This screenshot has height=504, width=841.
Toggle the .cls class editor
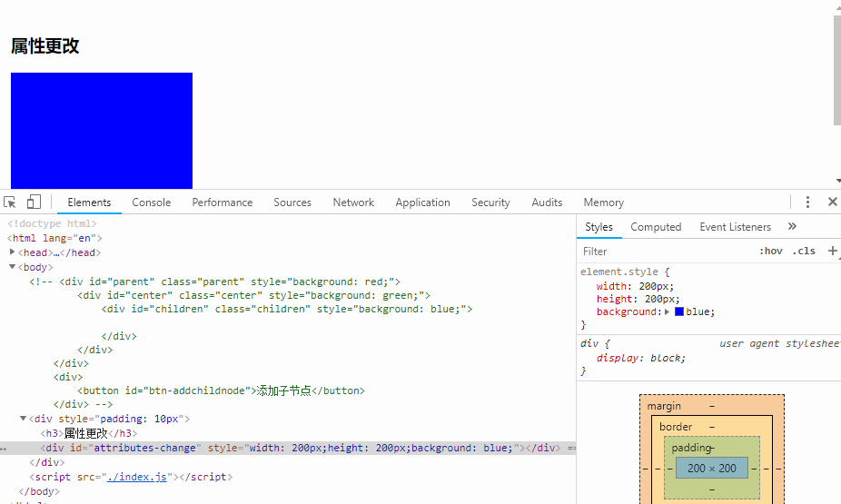click(x=804, y=252)
